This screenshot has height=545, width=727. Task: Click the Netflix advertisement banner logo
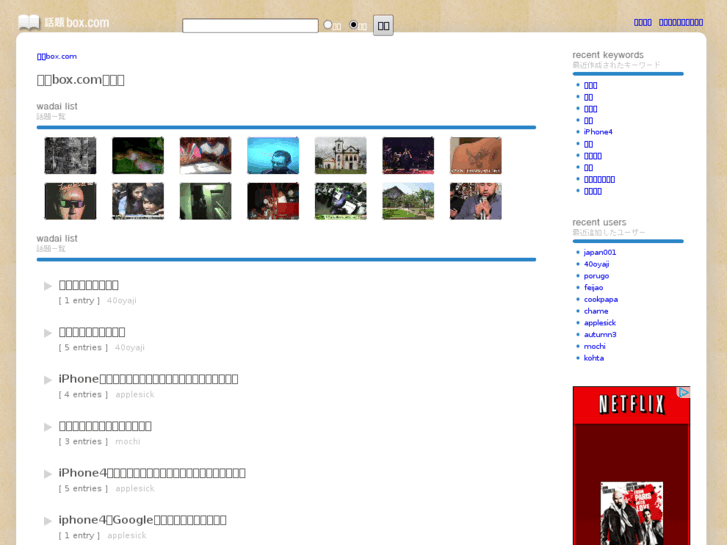631,404
